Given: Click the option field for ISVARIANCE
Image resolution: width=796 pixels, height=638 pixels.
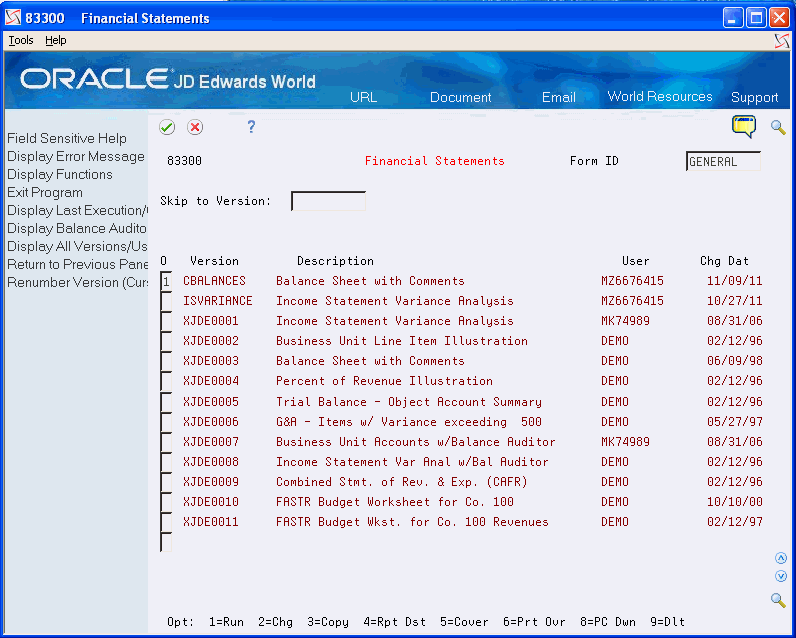Looking at the screenshot, I should (x=166, y=301).
